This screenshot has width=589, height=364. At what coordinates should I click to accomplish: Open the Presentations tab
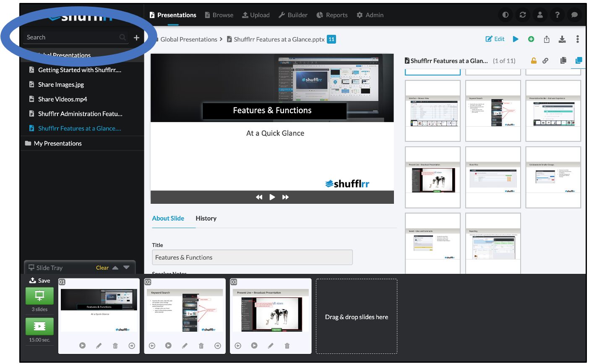coord(173,15)
